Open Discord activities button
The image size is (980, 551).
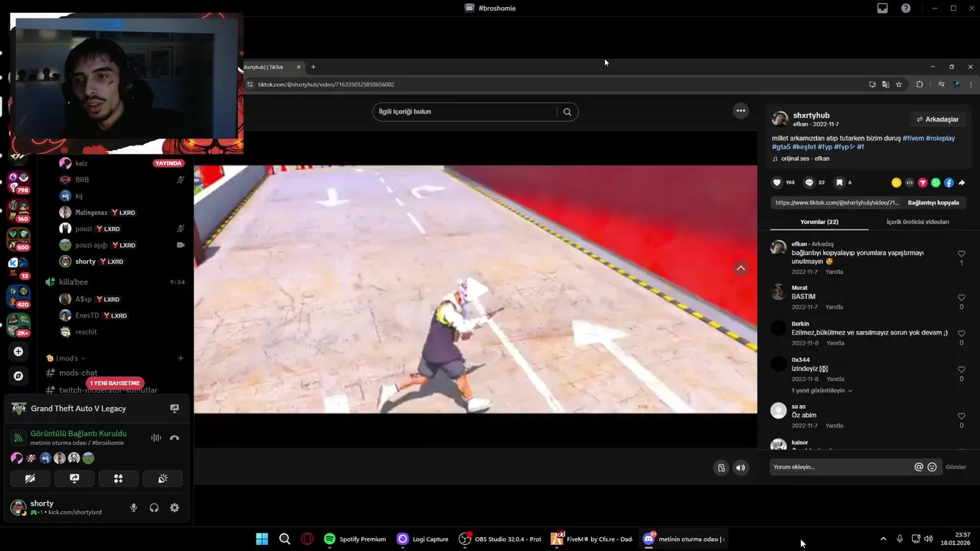coord(119,478)
